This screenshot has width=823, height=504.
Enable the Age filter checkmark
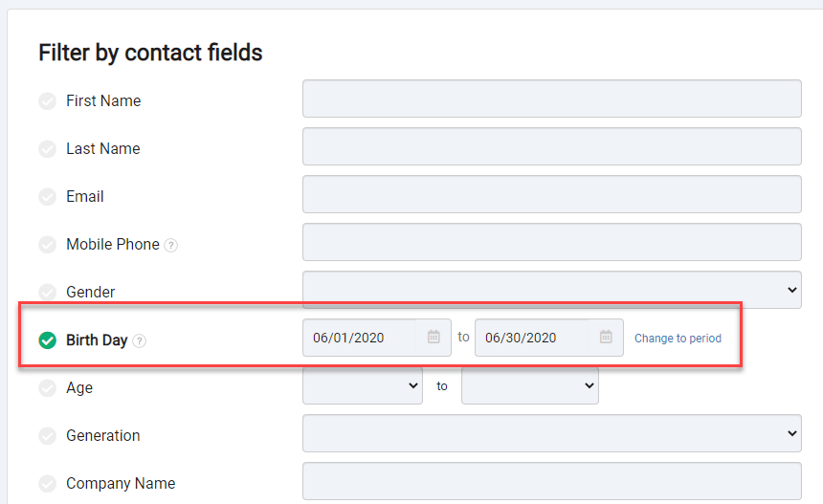pyautogui.click(x=47, y=388)
